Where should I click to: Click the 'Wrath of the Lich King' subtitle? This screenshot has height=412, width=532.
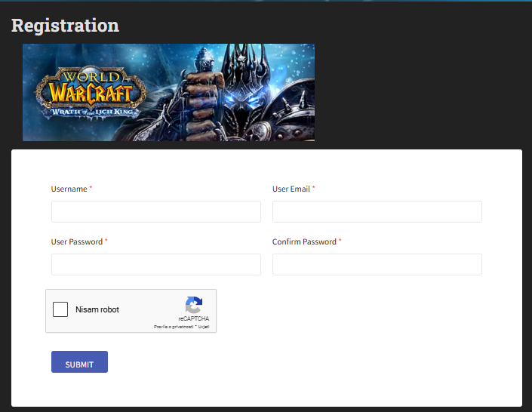91,112
